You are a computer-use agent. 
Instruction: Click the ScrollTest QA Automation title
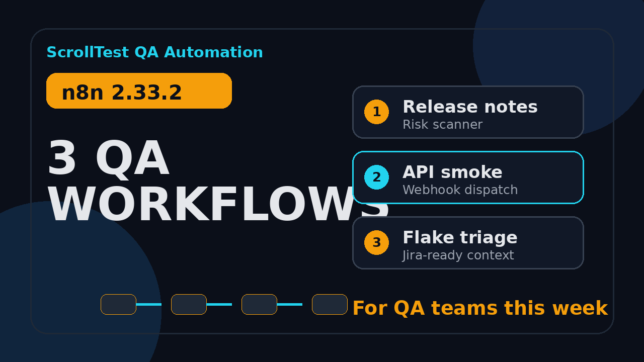click(154, 52)
